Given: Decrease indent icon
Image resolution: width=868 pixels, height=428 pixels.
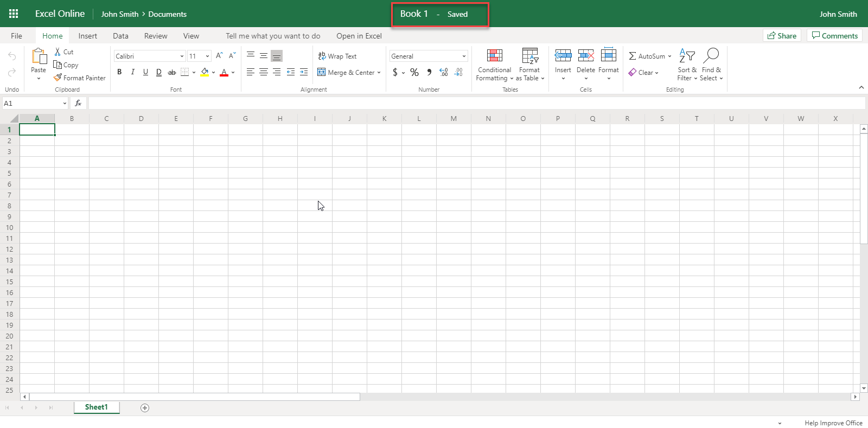Looking at the screenshot, I should pyautogui.click(x=291, y=72).
